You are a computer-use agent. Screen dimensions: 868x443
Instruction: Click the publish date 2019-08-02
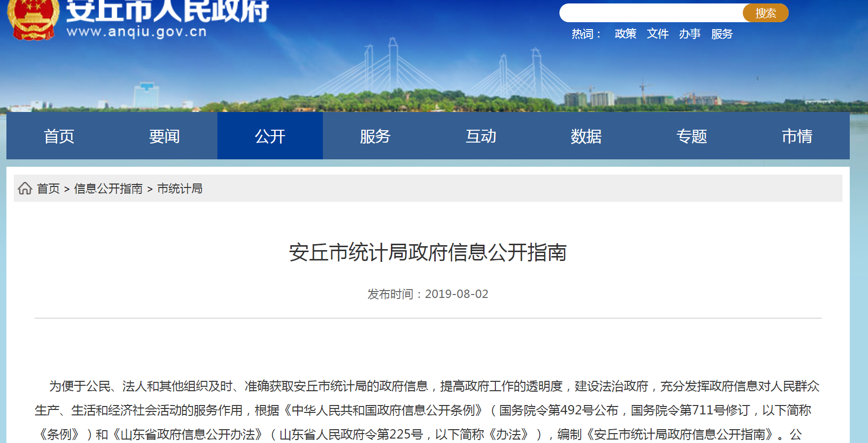(x=456, y=294)
